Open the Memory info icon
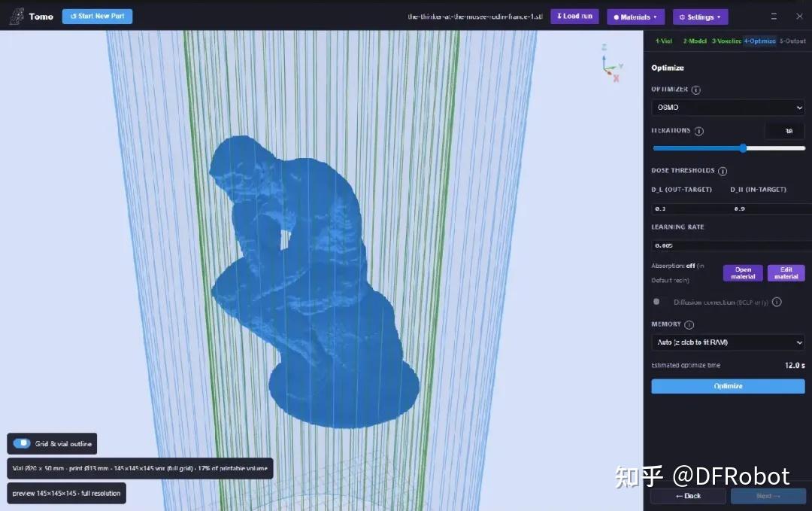The height and width of the screenshot is (511, 812). click(x=689, y=325)
